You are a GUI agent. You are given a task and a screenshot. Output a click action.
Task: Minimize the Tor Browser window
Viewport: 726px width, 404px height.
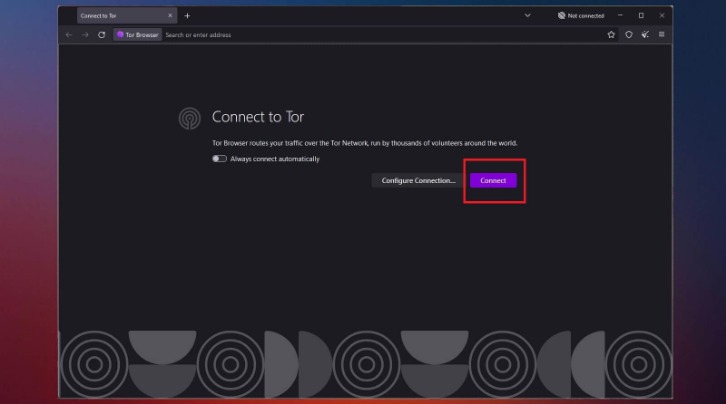620,16
